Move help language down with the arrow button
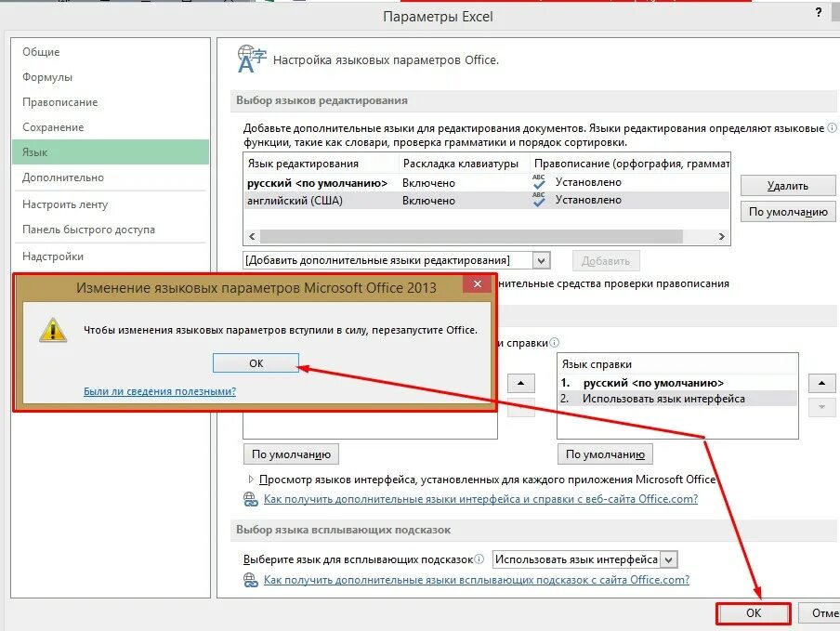The width and height of the screenshot is (840, 631). pos(821,407)
